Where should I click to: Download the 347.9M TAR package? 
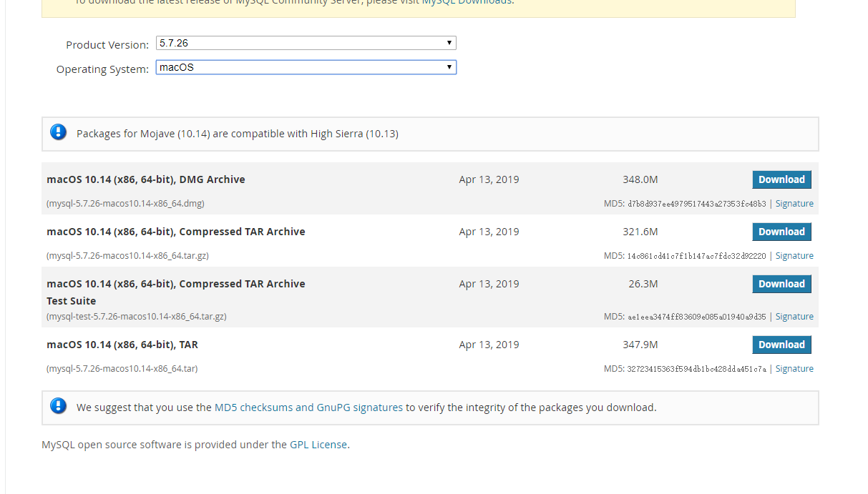click(x=781, y=345)
